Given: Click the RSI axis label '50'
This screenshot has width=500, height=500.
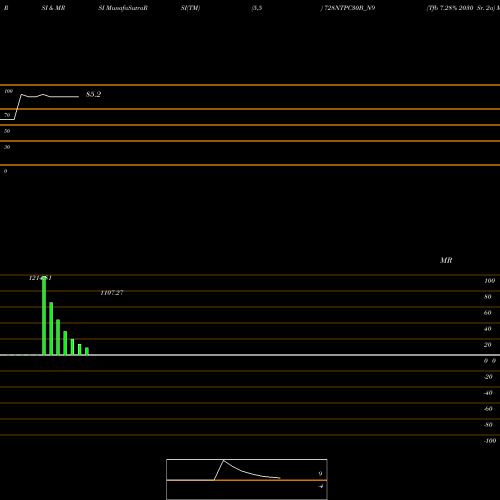Looking at the screenshot, I should (x=7, y=131).
